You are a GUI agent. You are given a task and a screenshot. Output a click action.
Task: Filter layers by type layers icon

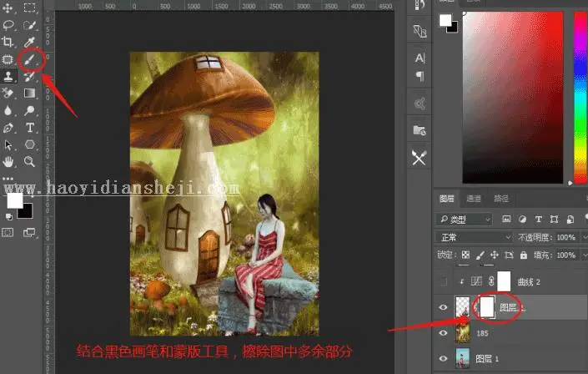(539, 219)
